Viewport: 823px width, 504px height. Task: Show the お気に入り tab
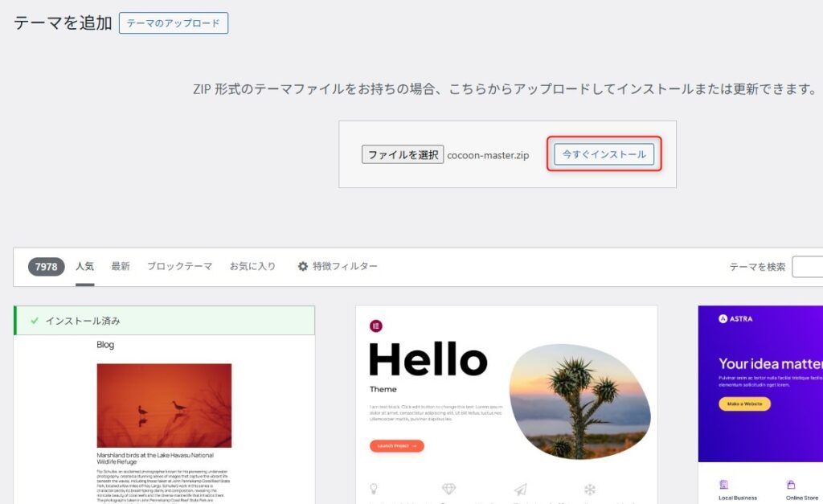coord(252,266)
